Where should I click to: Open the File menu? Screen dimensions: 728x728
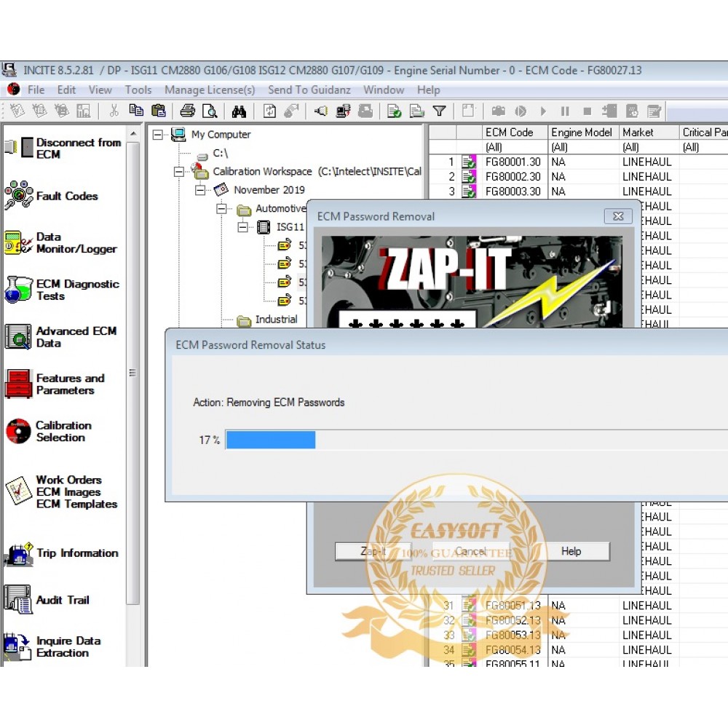(x=36, y=90)
